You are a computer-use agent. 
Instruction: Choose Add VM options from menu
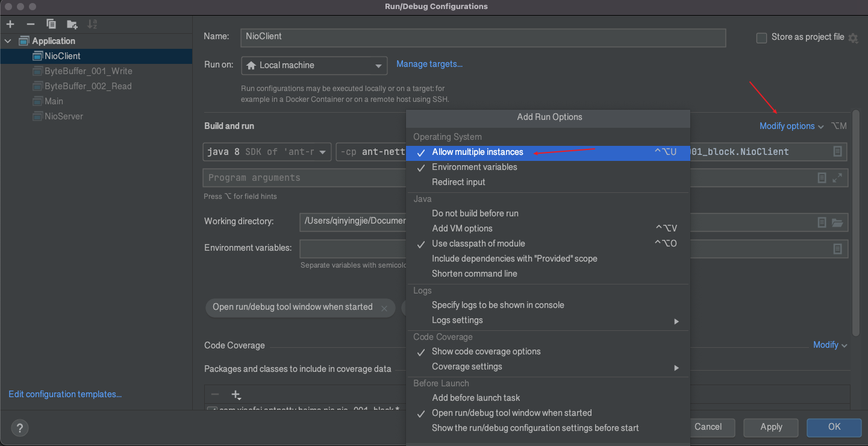point(462,228)
